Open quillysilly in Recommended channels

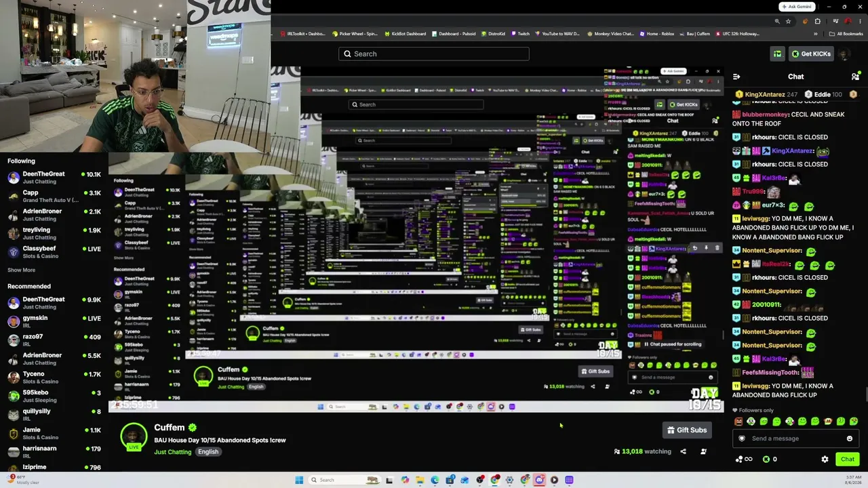tap(54, 415)
